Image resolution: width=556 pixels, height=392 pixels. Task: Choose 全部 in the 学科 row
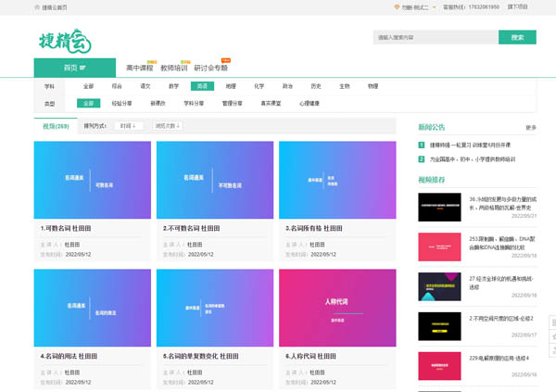point(88,86)
